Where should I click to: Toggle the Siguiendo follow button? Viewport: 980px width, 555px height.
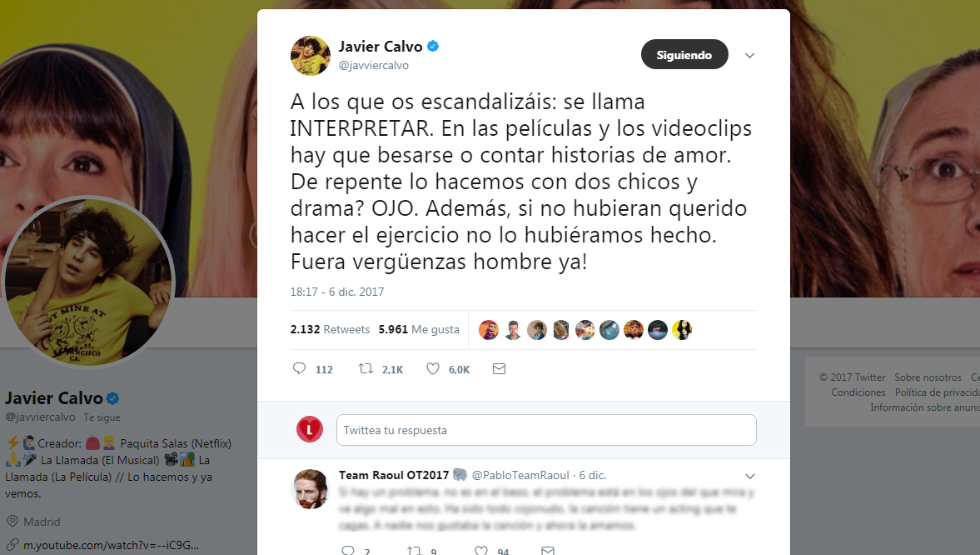tap(684, 54)
